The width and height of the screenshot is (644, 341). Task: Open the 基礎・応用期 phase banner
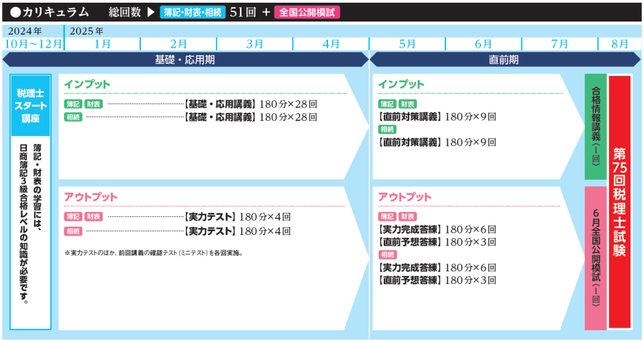pyautogui.click(x=185, y=59)
